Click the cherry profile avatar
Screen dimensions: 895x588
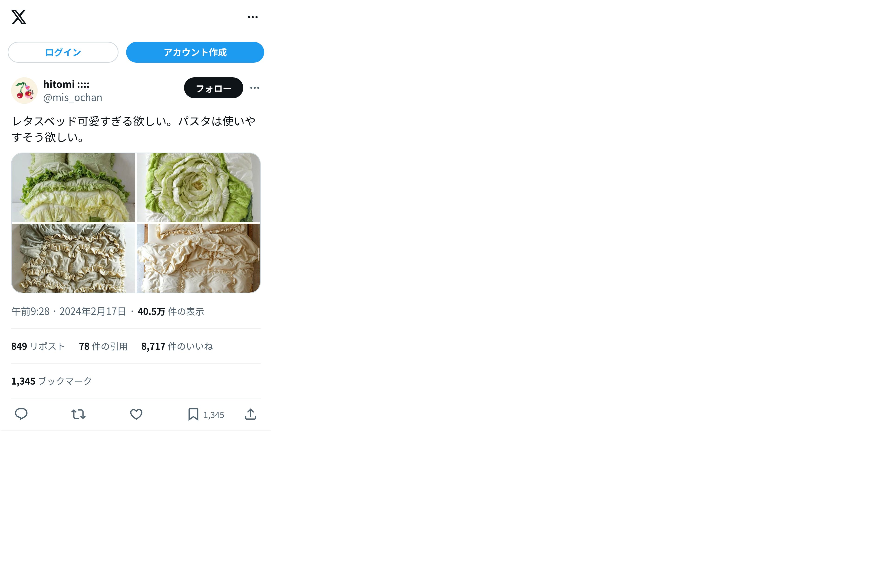(24, 91)
